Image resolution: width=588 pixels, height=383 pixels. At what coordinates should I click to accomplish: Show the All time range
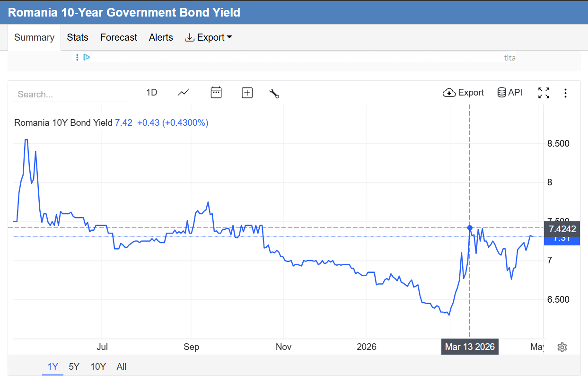tap(122, 366)
